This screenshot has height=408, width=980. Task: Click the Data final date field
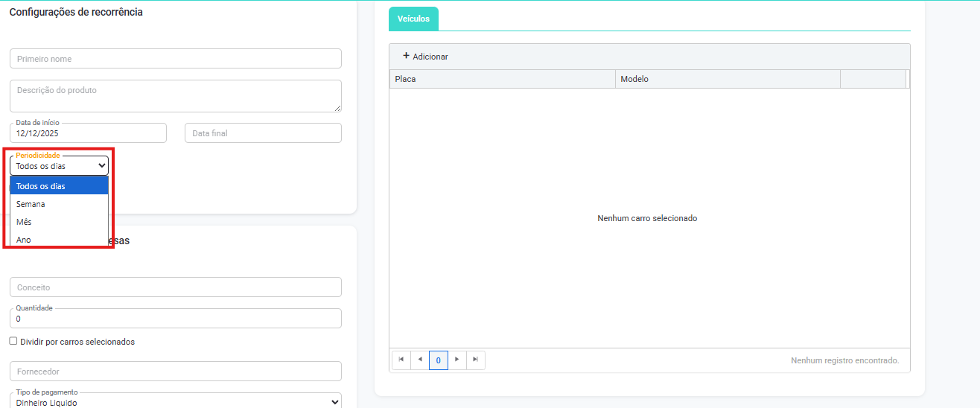tap(263, 133)
